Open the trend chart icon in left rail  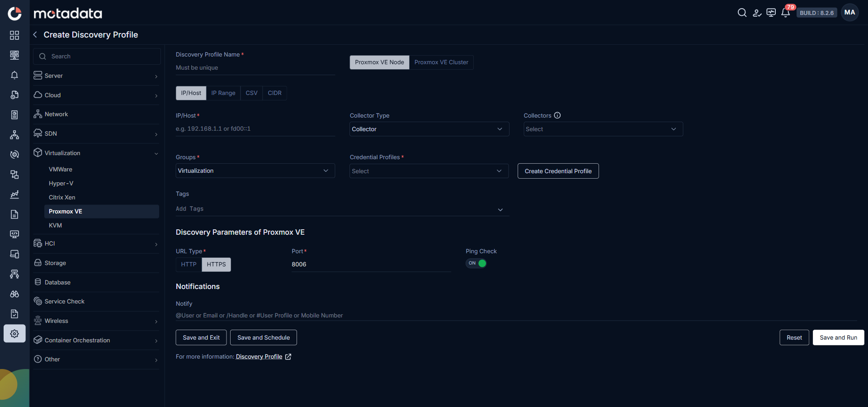[x=14, y=194]
